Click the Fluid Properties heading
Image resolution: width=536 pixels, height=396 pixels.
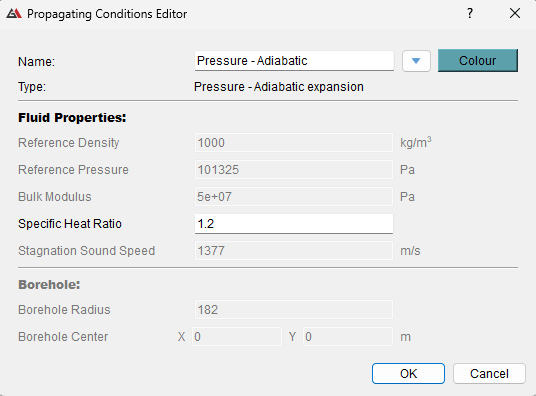pyautogui.click(x=72, y=118)
